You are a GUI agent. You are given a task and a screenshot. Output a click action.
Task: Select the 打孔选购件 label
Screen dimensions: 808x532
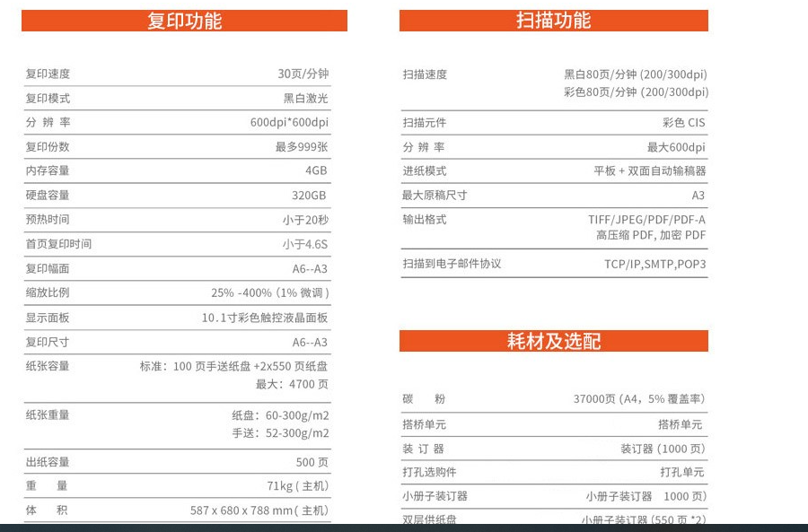[x=430, y=472]
